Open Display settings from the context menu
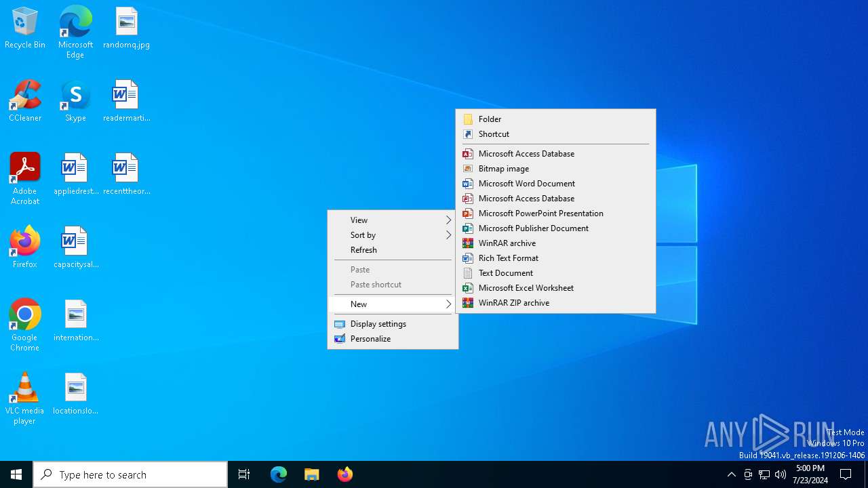This screenshot has width=868, height=488. click(393, 324)
